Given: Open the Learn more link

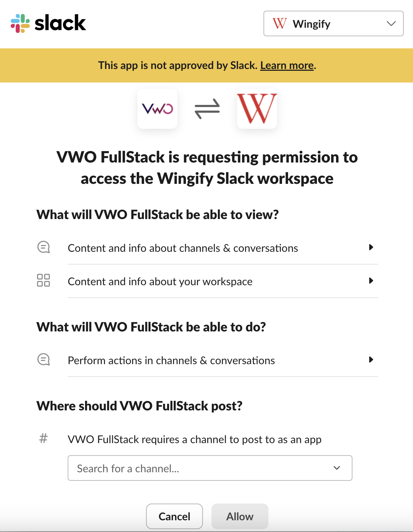Looking at the screenshot, I should [287, 65].
